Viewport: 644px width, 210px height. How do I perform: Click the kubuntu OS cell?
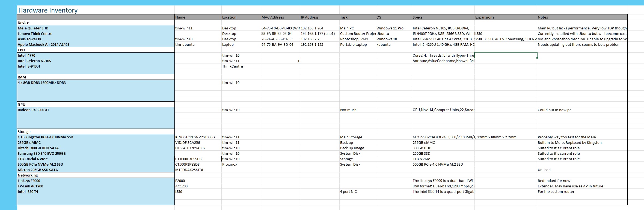tap(384, 44)
